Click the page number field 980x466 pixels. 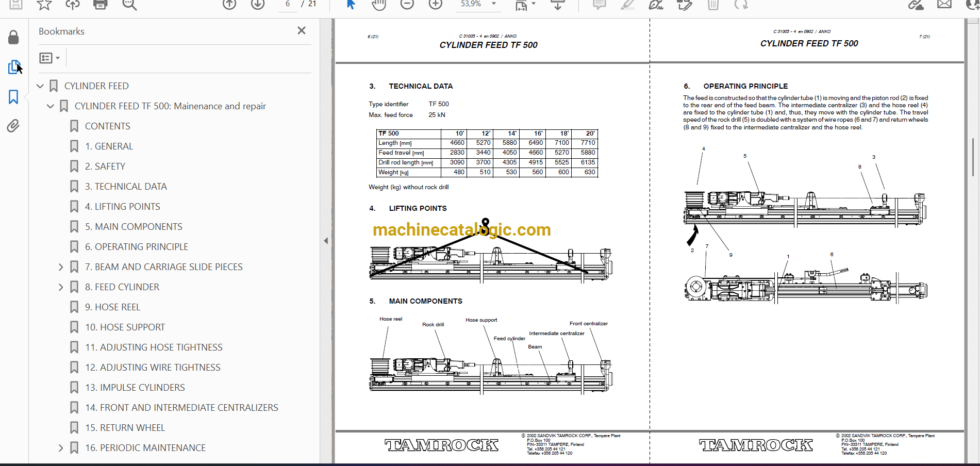[288, 4]
